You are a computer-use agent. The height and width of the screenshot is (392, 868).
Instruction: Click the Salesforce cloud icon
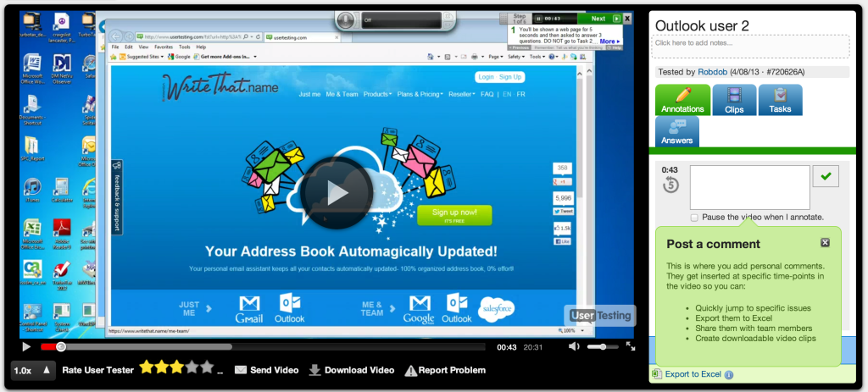click(x=496, y=310)
